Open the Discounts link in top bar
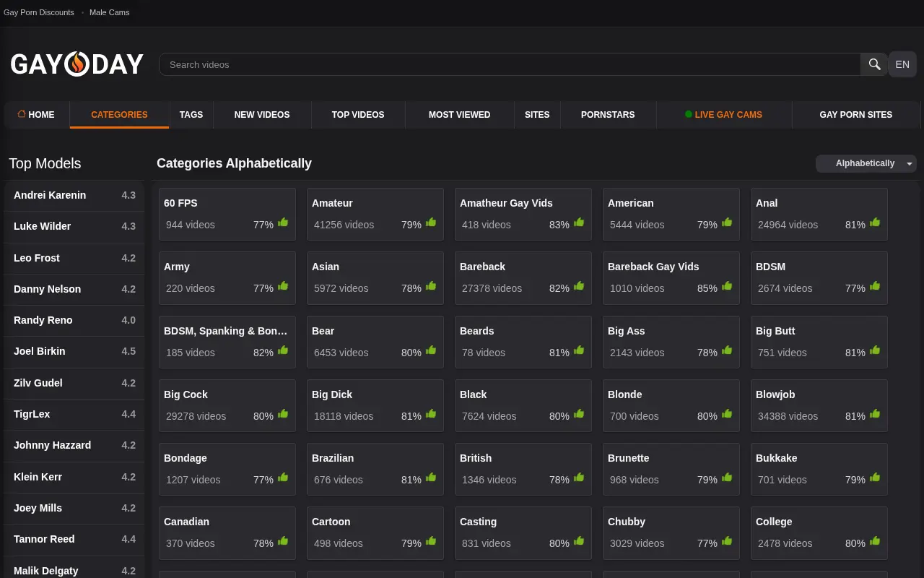Viewport: 924px width, 578px height. pos(39,12)
